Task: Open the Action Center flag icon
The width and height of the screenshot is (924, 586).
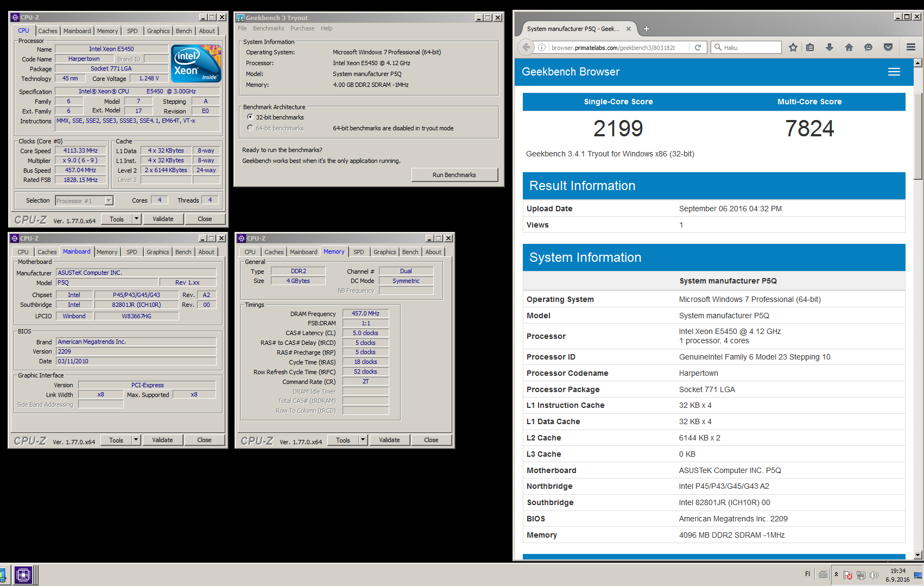Action: click(848, 575)
